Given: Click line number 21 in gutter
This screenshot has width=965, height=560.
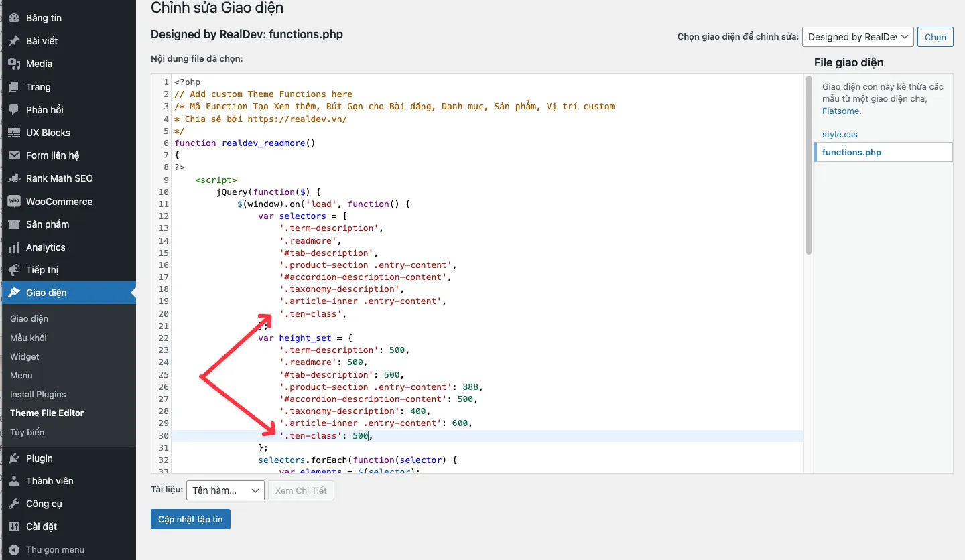Looking at the screenshot, I should tap(164, 326).
